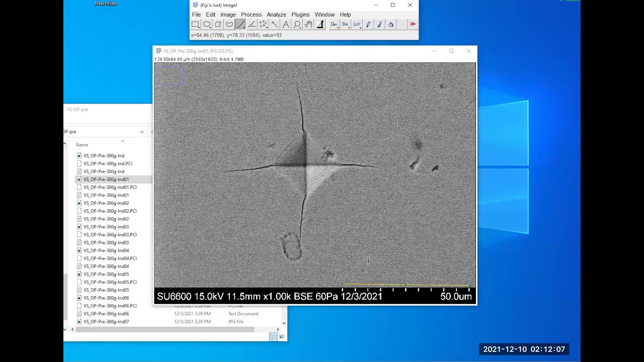Select the Magnifying glass zoom tool
Viewport: 644px width, 362px height.
pos(297,24)
